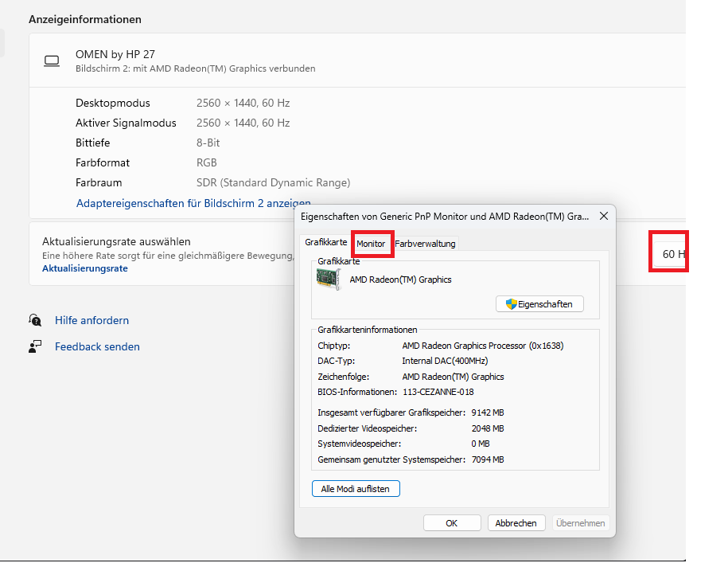The image size is (728, 563).
Task: Click the OMEN by HP 27 display name
Action: point(115,54)
